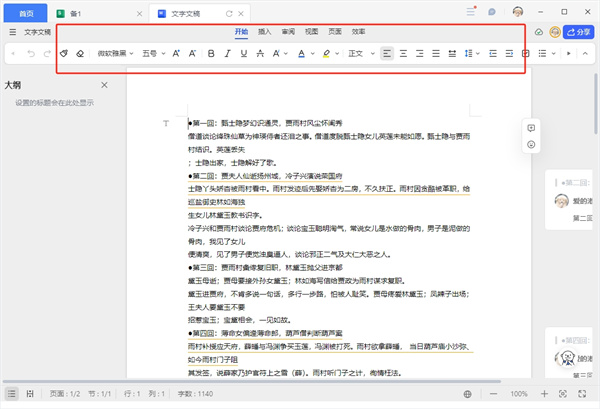
Task: Click the add comment icon beside document
Action: (x=531, y=128)
